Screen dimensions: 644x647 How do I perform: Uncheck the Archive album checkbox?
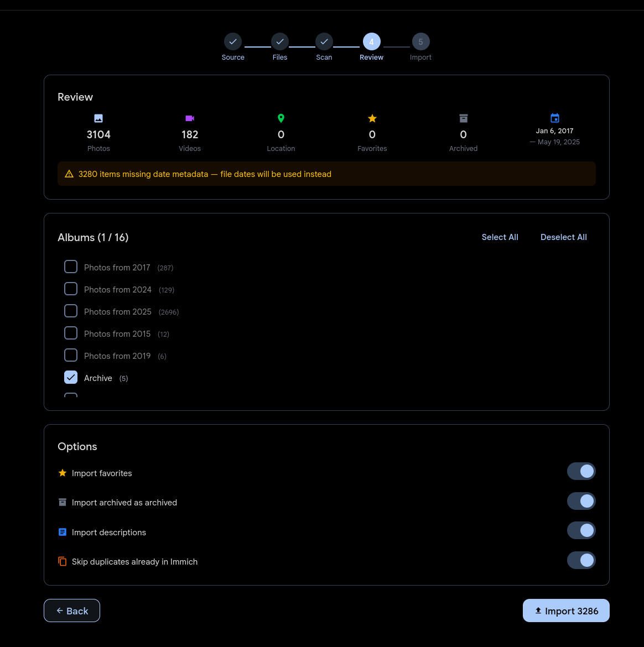pyautogui.click(x=71, y=378)
